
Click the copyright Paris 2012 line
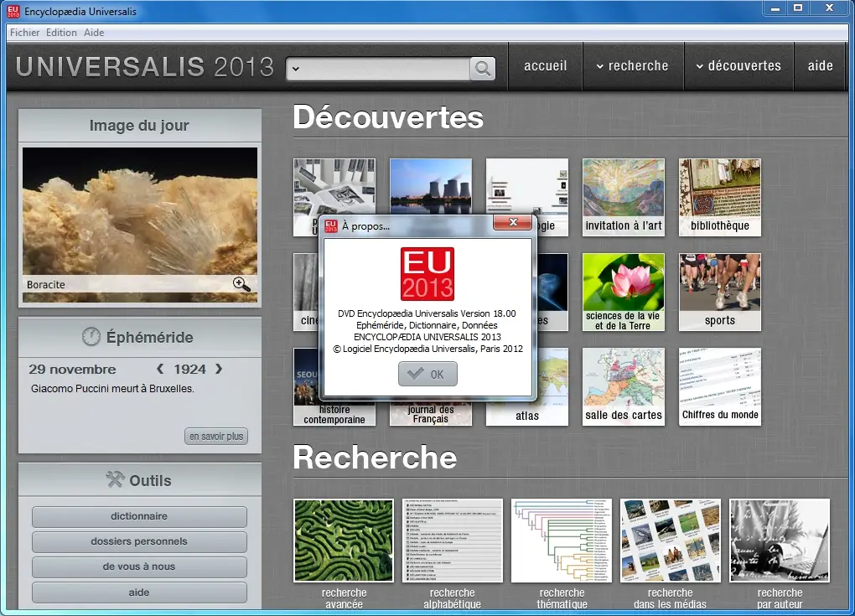coord(428,349)
